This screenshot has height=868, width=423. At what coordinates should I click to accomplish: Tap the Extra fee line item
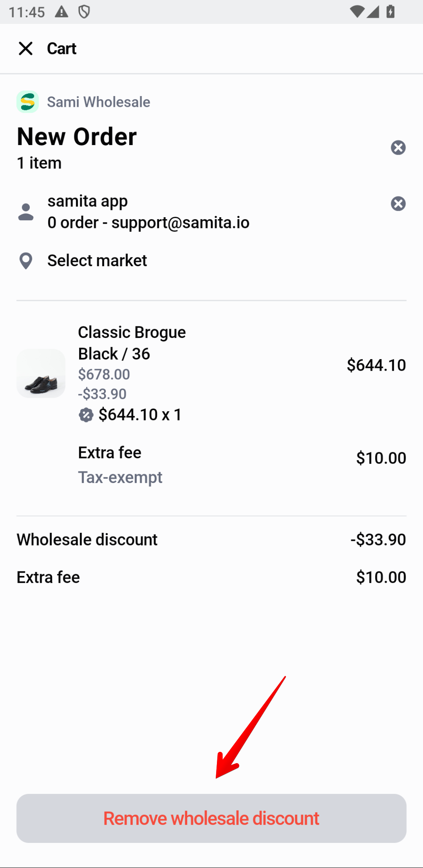point(110,453)
